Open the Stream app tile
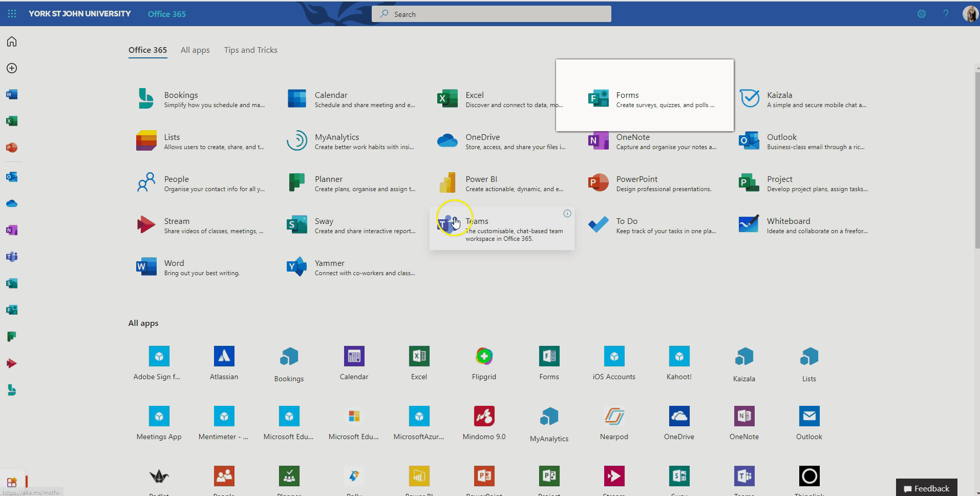The height and width of the screenshot is (496, 980). tap(200, 225)
